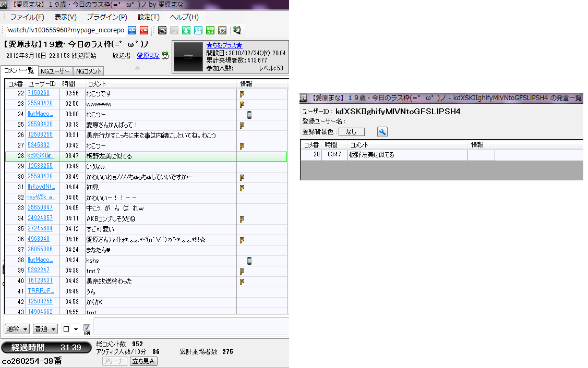588x368 pixels.
Task: Click the community no-image thumbnail
Action: coord(188,57)
